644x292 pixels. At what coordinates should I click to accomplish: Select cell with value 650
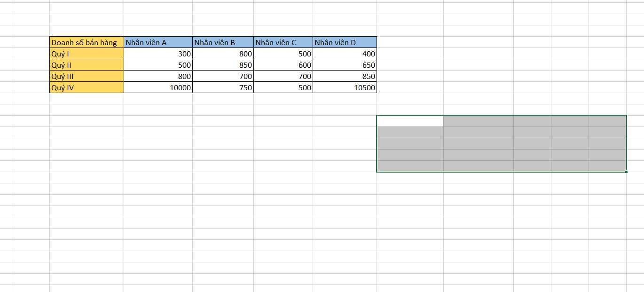(345, 65)
